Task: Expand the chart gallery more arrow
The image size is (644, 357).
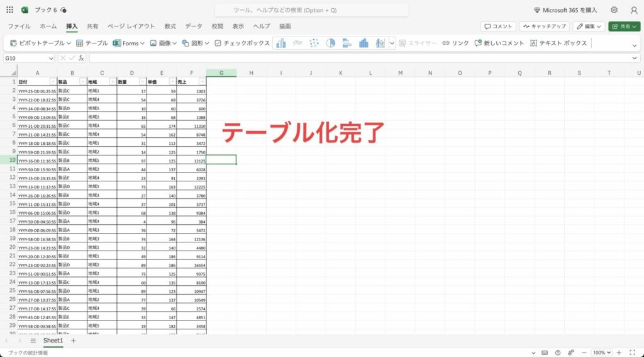Action: [x=392, y=43]
